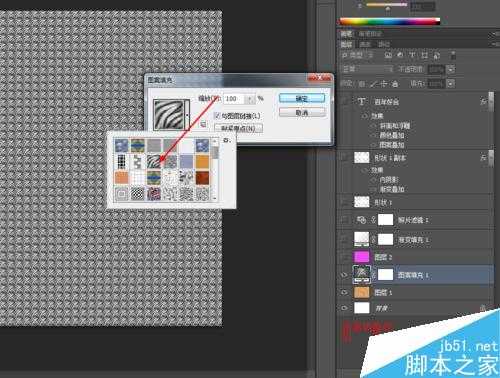Switch to 图层 tab
Screen dimensions: 500x378
point(346,44)
